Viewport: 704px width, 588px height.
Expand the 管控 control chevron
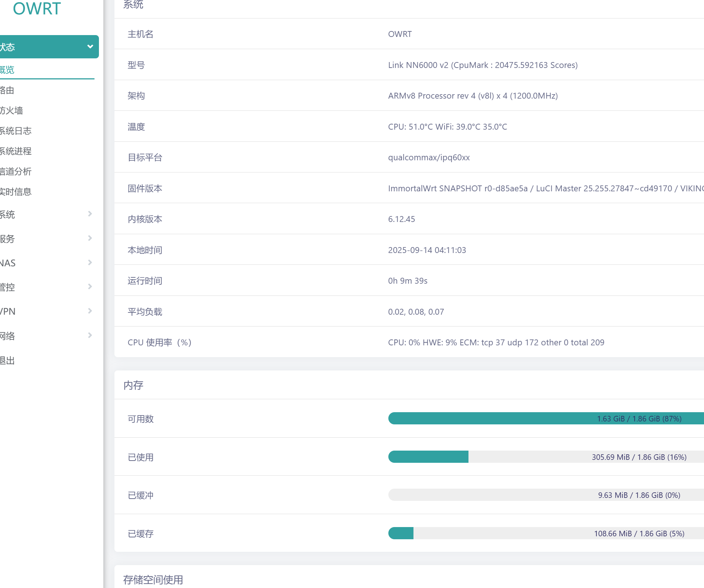90,287
